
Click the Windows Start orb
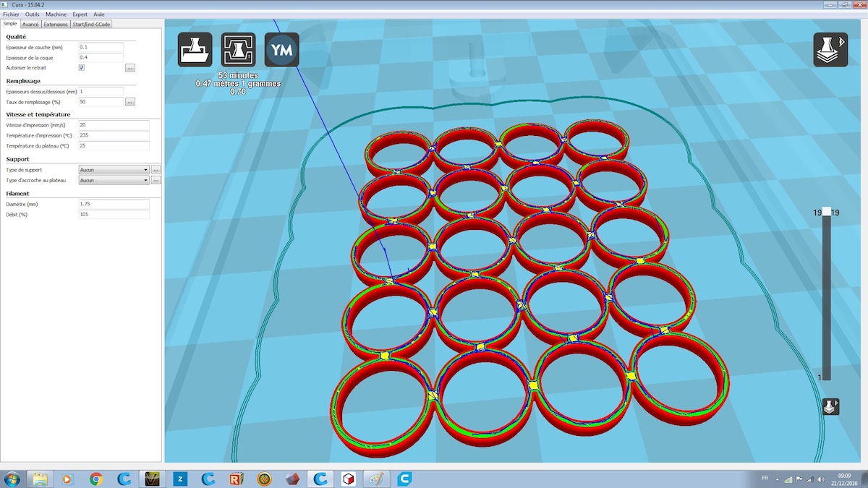coord(12,479)
